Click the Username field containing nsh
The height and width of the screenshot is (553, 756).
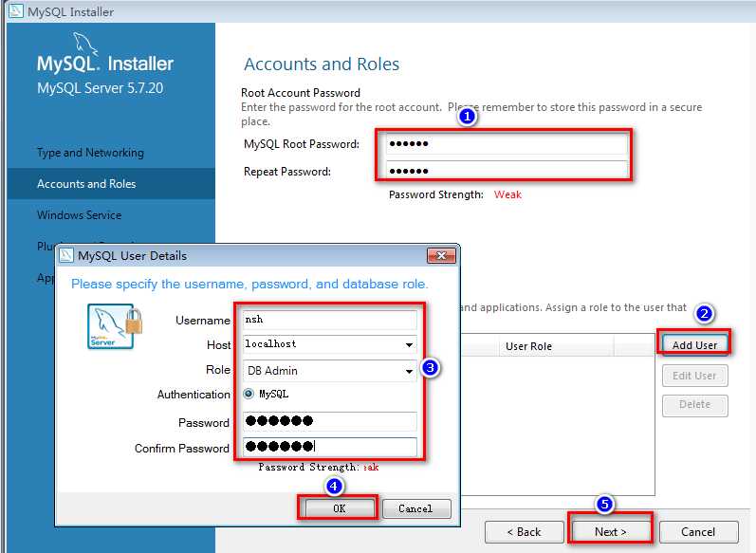coord(330,320)
